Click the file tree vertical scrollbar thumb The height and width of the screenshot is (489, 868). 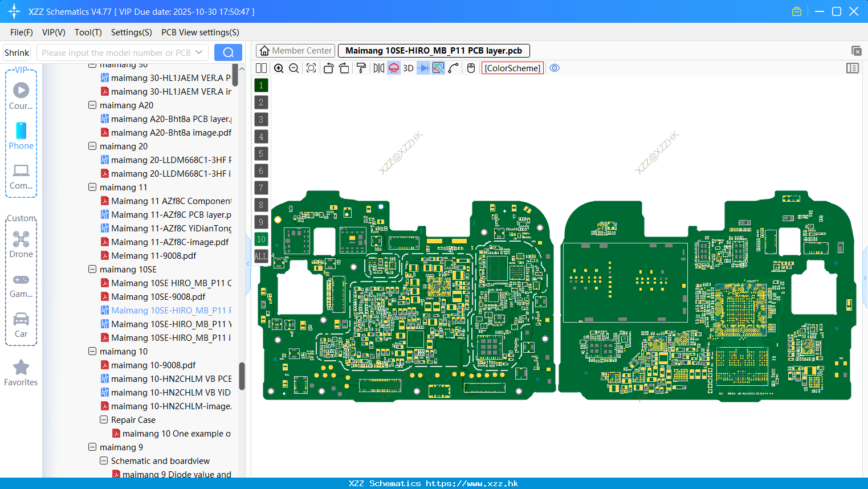pyautogui.click(x=242, y=376)
